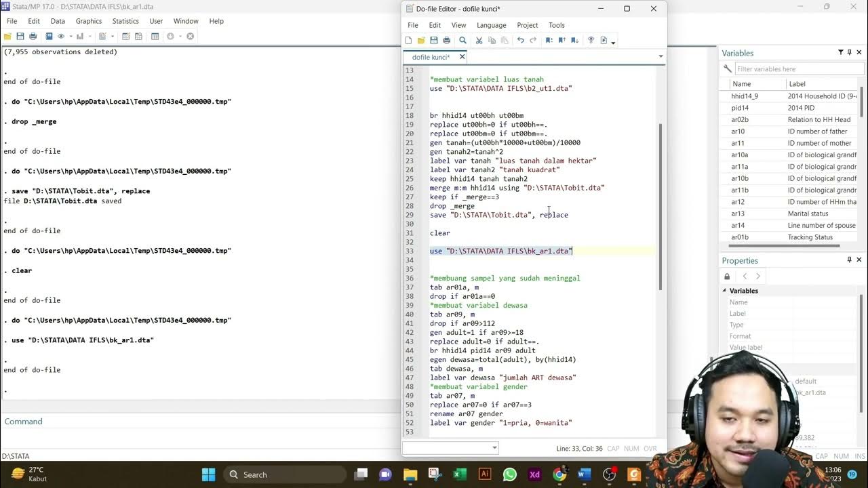Expand the Viewer icon dropdown arrow
Viewport: 868px width, 488px height.
tap(71, 36)
